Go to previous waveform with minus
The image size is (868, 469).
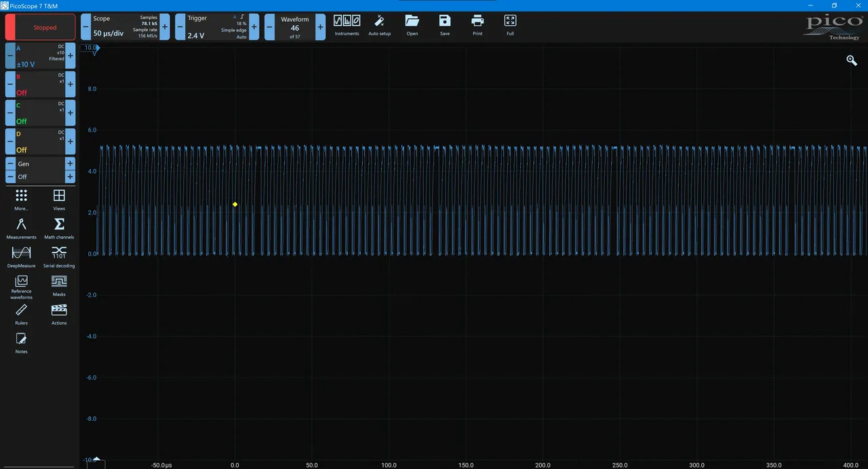pos(269,27)
